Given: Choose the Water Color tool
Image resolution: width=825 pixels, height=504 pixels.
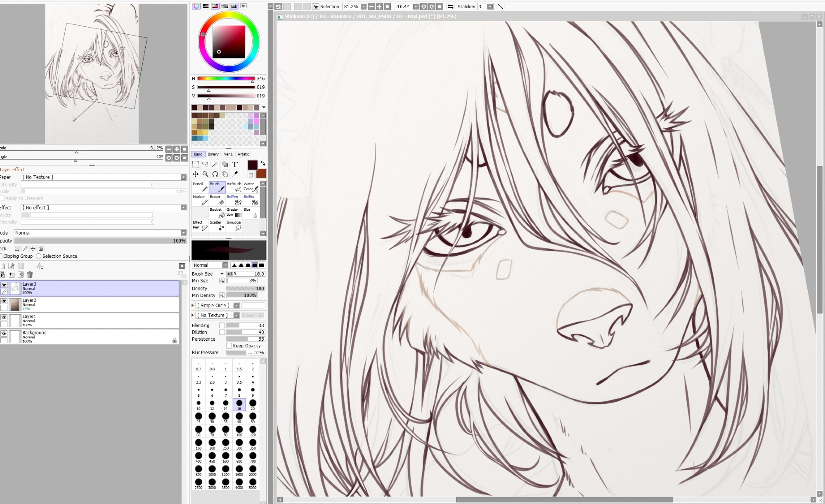Looking at the screenshot, I should (251, 187).
